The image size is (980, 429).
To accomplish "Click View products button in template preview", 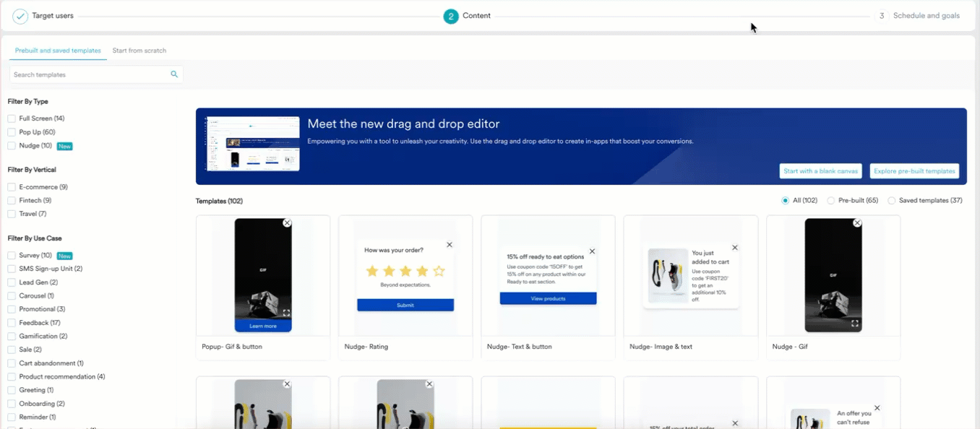I will click(x=548, y=298).
